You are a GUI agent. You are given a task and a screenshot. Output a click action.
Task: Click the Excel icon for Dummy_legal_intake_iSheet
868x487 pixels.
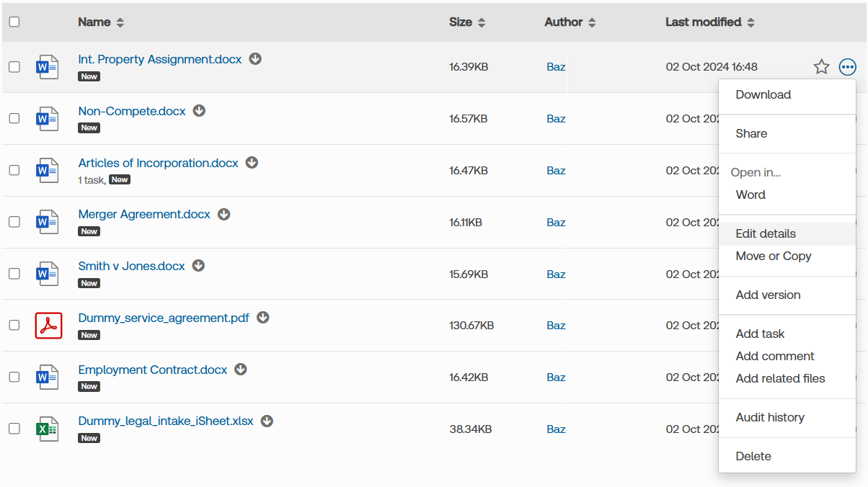pos(48,429)
